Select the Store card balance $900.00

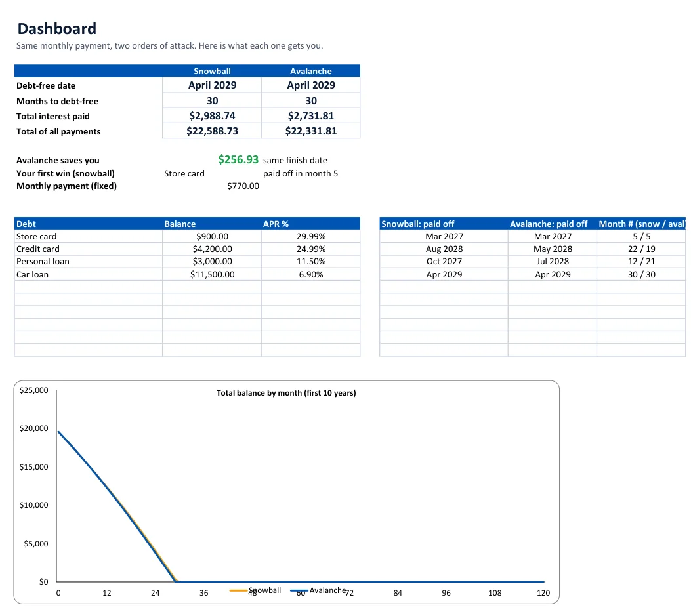(212, 237)
